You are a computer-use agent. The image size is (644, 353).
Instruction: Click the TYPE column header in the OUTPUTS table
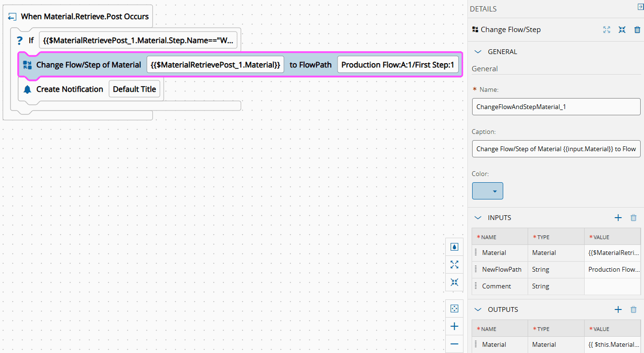556,329
